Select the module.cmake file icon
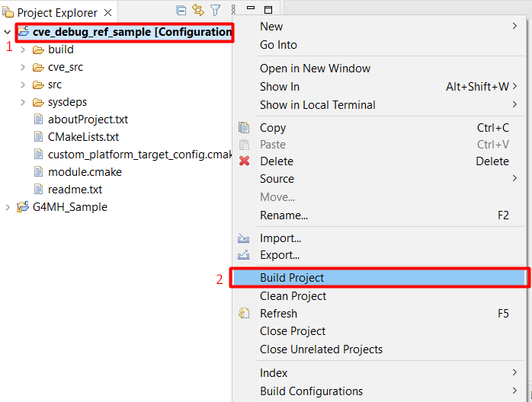Image resolution: width=532 pixels, height=402 pixels. (39, 172)
